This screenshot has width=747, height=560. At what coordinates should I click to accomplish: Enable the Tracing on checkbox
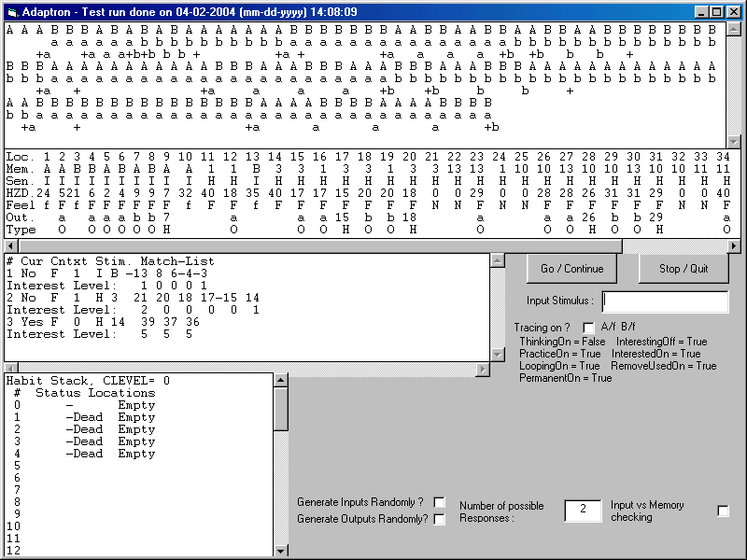pos(589,328)
